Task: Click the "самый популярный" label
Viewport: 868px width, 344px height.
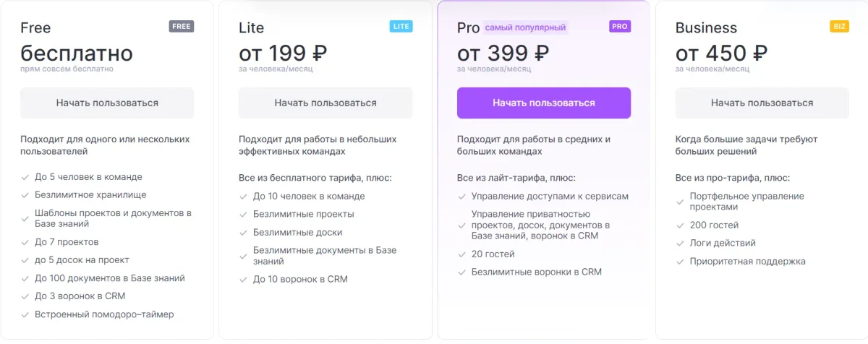Action: (x=526, y=27)
